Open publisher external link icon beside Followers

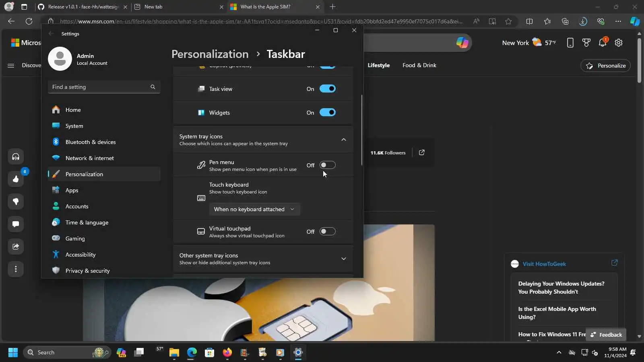(x=422, y=152)
